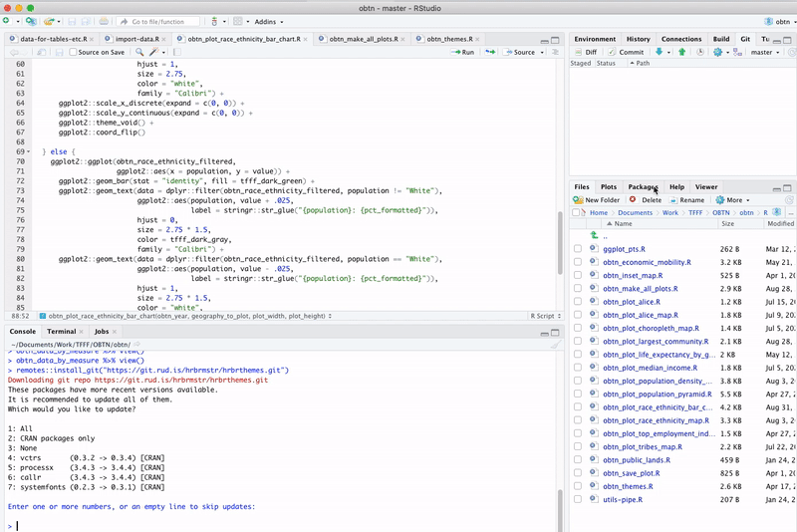Close the Terminal tab
This screenshot has height=532, width=797.
pos(81,332)
